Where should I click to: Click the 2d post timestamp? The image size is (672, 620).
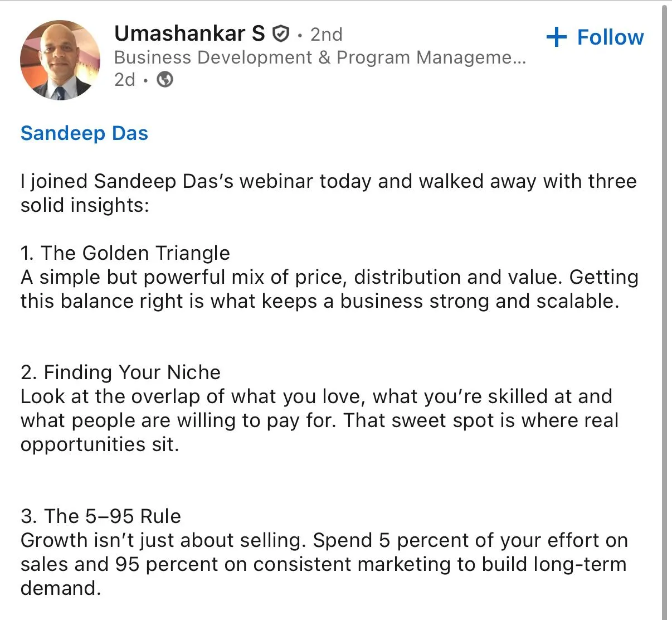125,80
